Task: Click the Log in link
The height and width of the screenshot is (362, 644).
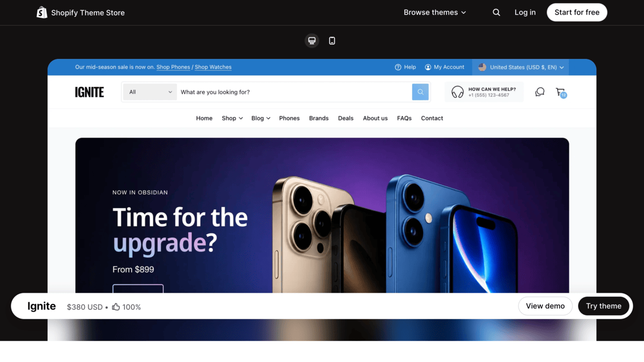Action: (x=525, y=12)
